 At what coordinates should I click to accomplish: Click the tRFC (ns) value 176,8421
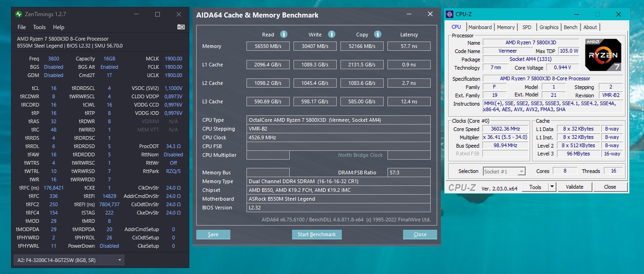click(x=53, y=188)
